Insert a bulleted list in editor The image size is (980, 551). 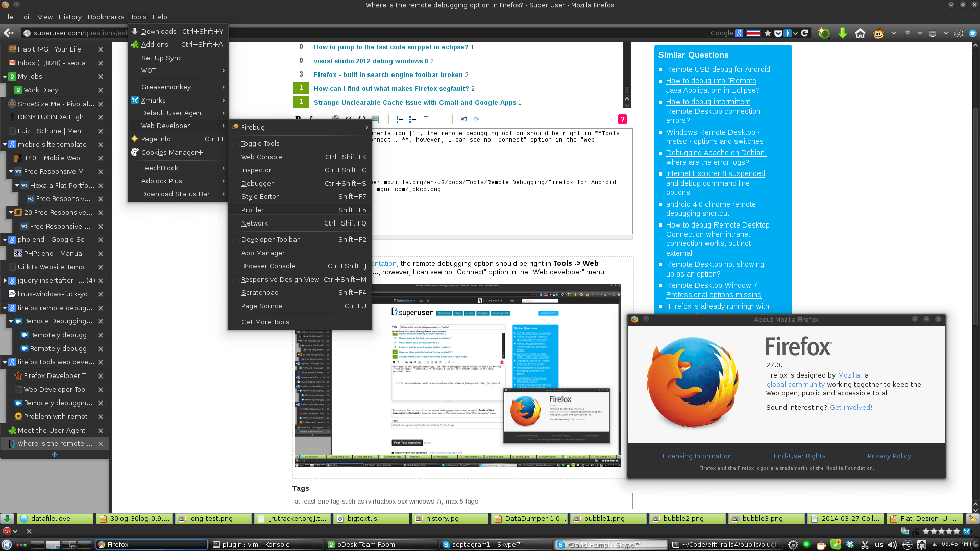(x=413, y=119)
